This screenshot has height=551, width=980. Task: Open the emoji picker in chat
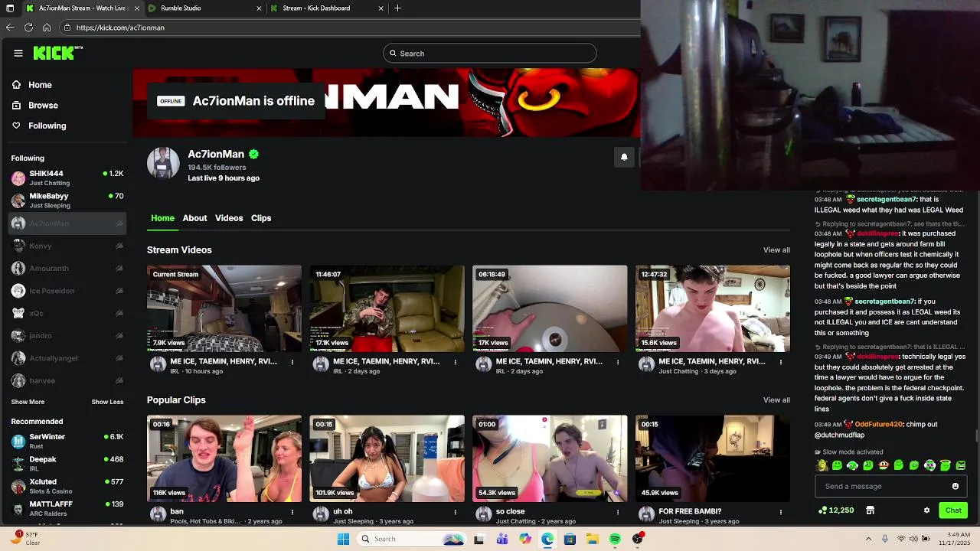[955, 486]
